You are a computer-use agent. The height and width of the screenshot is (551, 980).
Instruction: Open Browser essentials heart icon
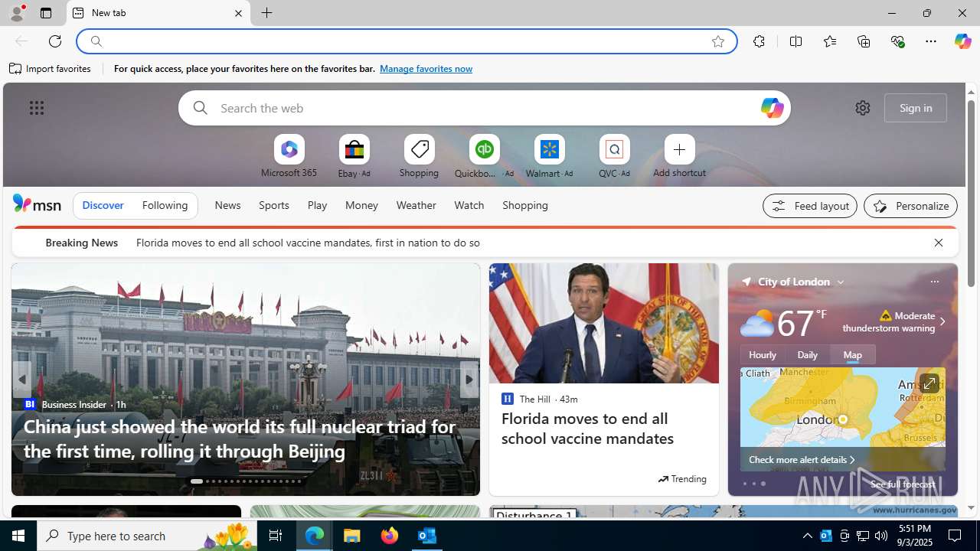coord(897,41)
